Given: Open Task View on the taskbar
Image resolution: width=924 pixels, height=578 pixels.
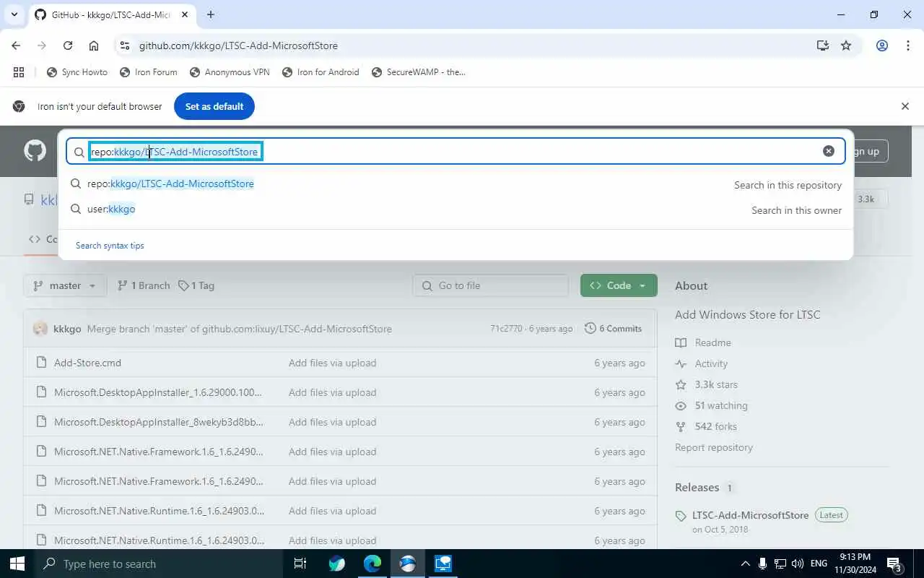Looking at the screenshot, I should 300,564.
